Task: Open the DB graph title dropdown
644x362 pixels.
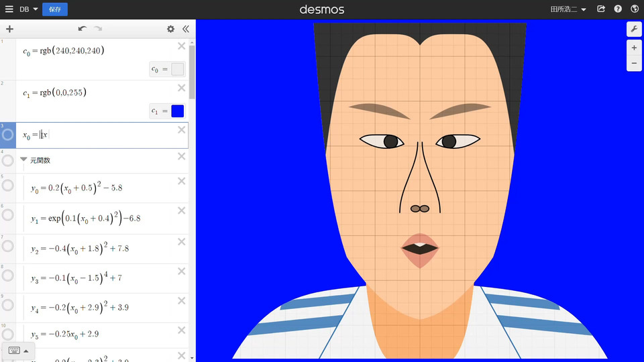Action: tap(29, 9)
